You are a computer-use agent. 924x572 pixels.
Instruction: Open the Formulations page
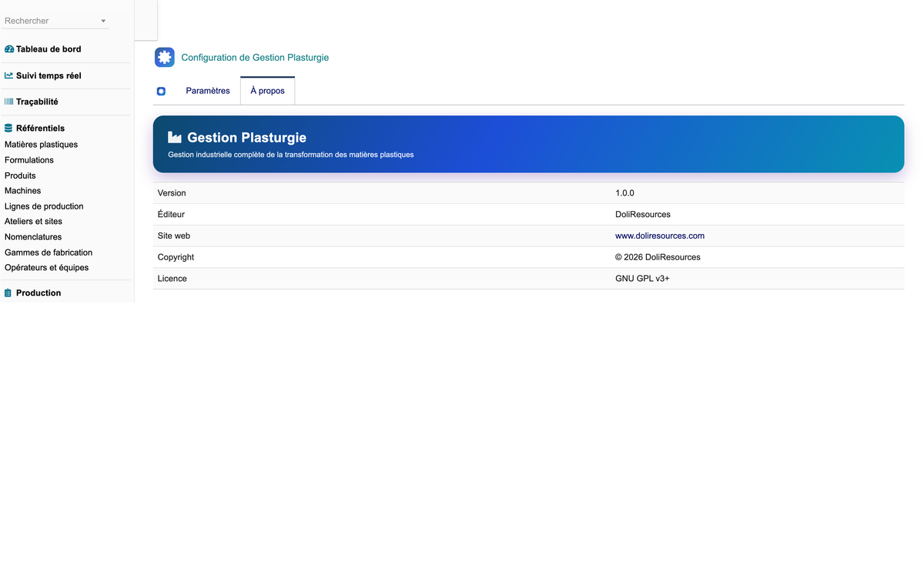(29, 160)
